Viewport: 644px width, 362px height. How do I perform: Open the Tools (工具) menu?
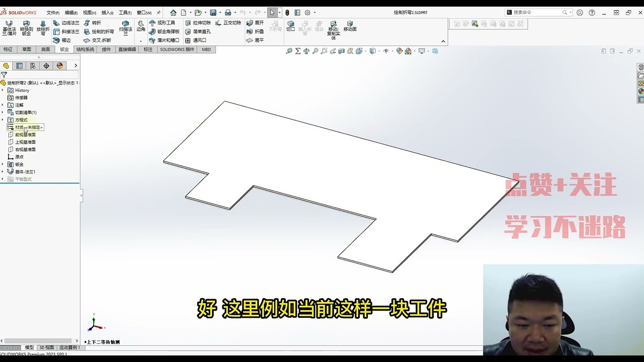[x=125, y=13]
